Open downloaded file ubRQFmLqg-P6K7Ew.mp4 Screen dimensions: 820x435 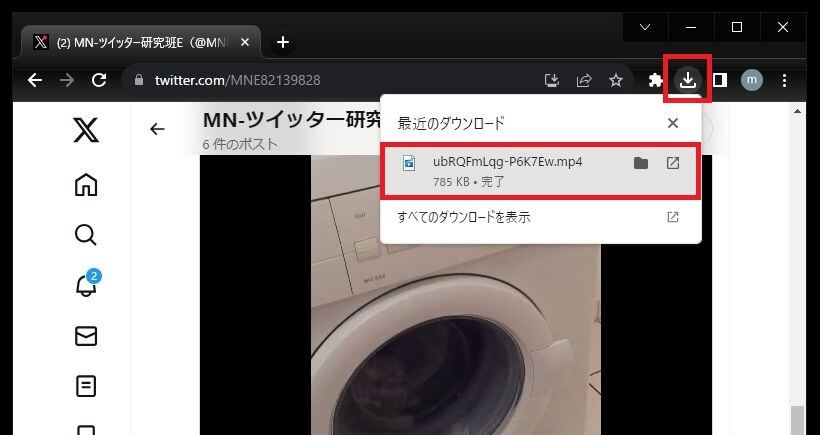(540, 171)
